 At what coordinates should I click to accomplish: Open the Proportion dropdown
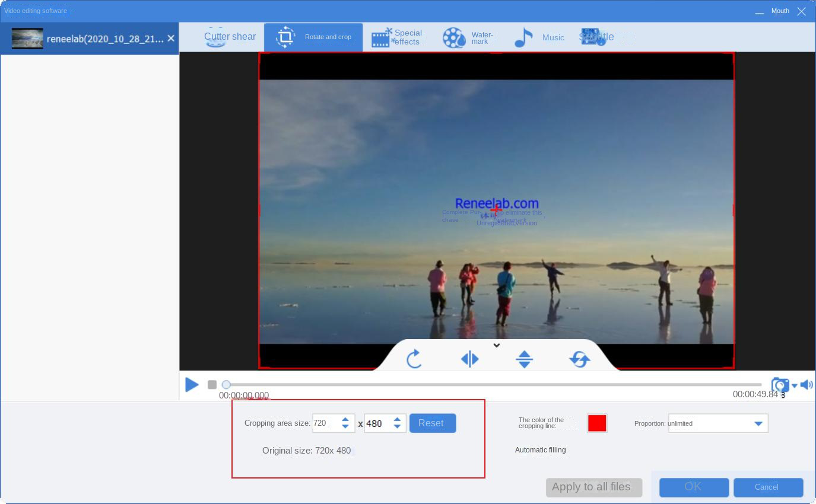pos(757,423)
